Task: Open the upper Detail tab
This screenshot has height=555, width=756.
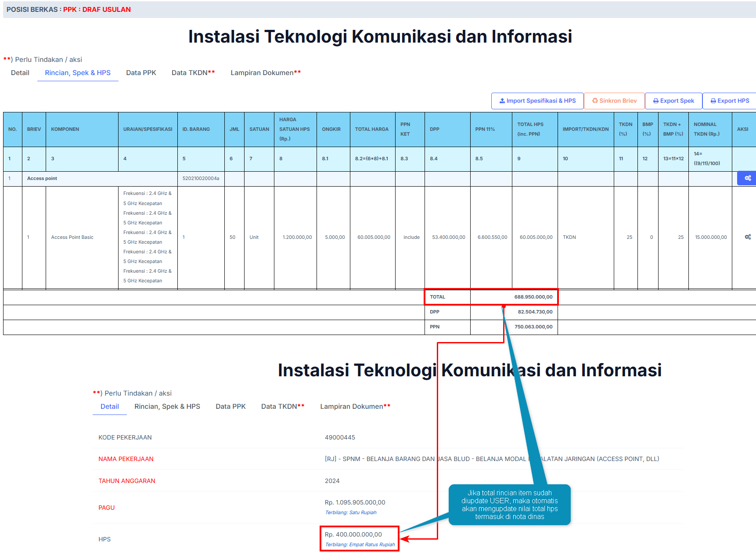Action: click(20, 73)
